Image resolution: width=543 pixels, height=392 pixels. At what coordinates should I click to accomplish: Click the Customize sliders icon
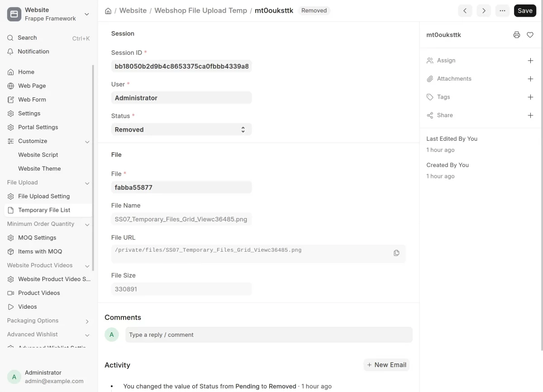11,141
